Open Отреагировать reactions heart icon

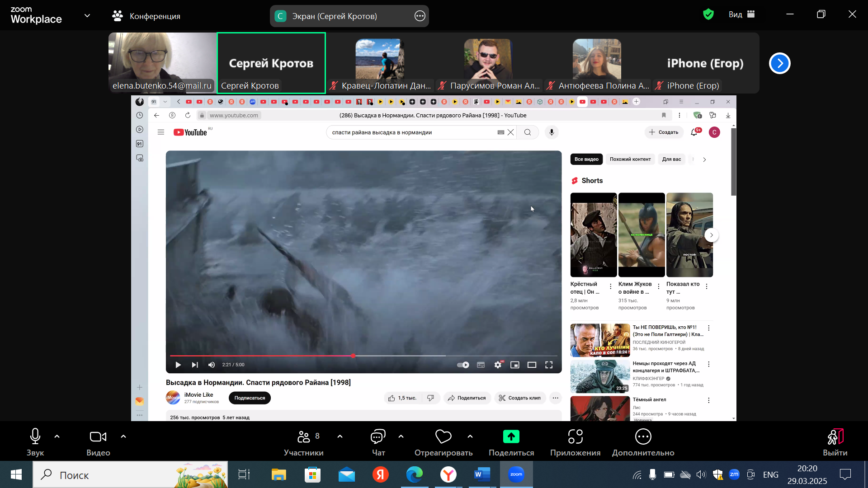[x=443, y=436]
